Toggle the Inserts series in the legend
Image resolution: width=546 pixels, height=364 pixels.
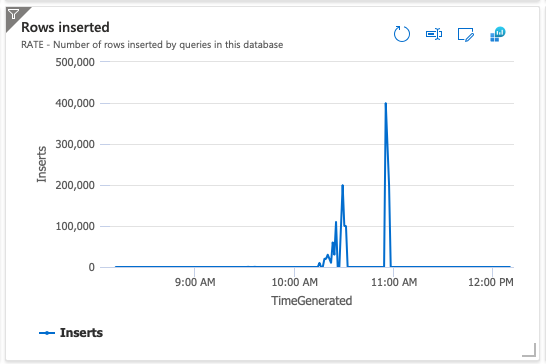tap(81, 333)
